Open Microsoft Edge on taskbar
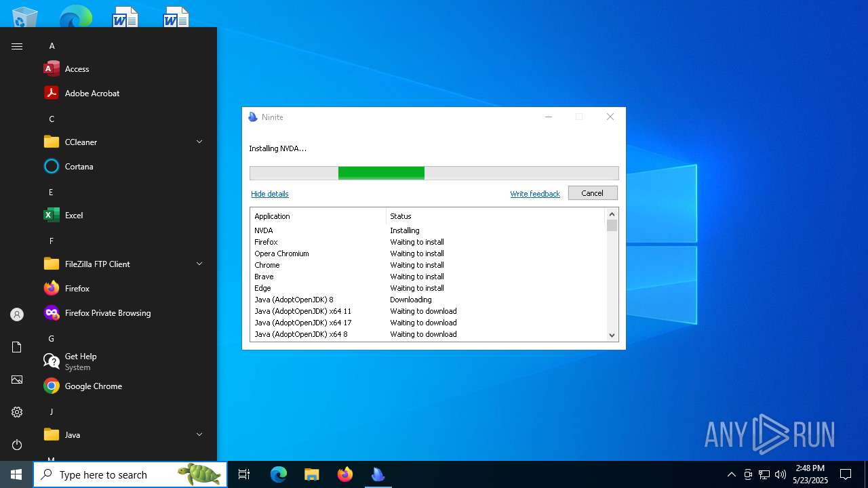Viewport: 868px width, 488px height. [x=279, y=474]
